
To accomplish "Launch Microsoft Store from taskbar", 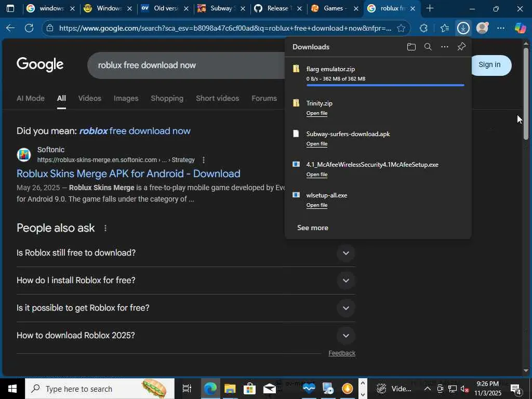I will 249,389.
